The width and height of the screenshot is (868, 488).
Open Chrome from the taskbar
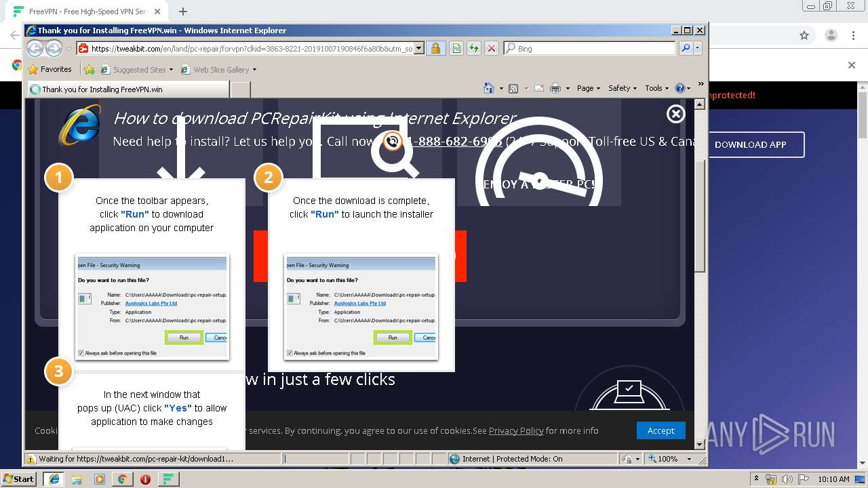point(122,479)
